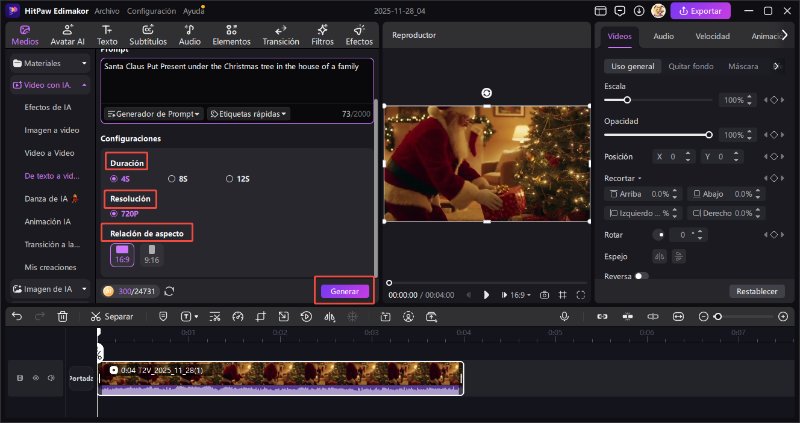Image resolution: width=800 pixels, height=423 pixels.
Task: Click the Restablecer button
Action: click(x=757, y=291)
